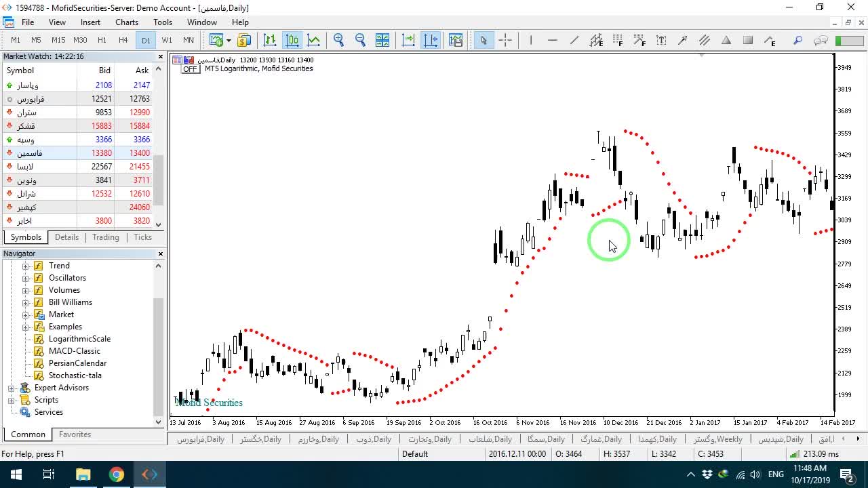
Task: Tile chart windows
Action: coord(382,40)
